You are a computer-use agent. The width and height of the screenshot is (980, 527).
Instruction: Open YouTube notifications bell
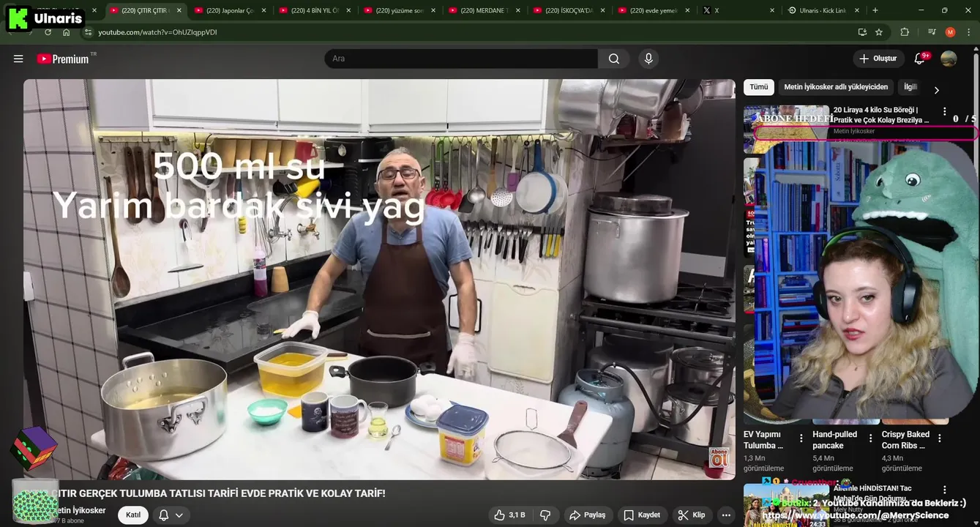[920, 59]
